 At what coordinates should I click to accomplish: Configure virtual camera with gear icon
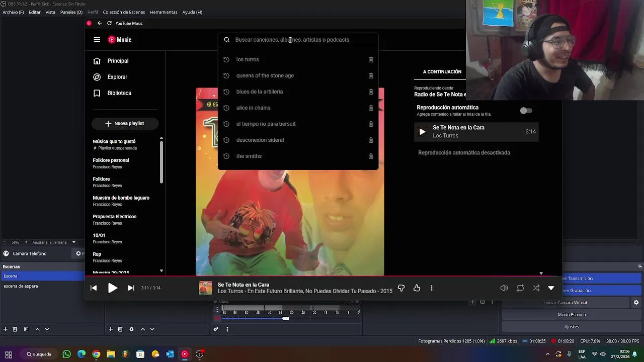[636, 302]
